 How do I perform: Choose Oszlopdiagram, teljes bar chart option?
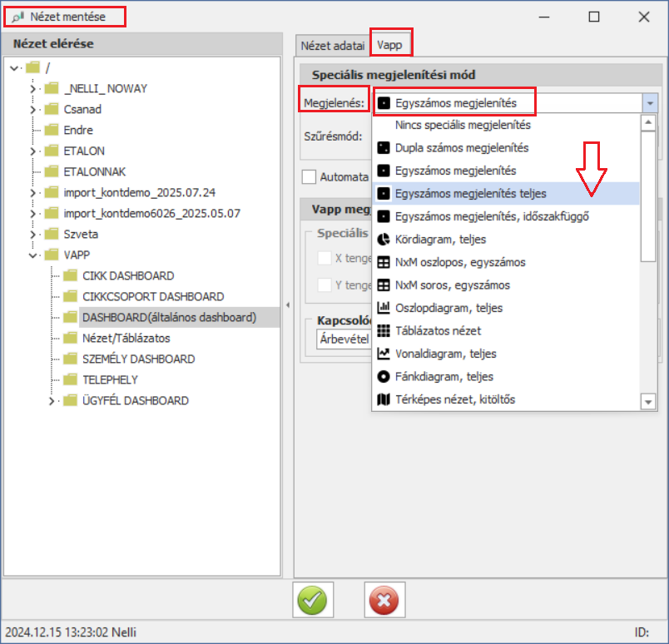click(448, 308)
